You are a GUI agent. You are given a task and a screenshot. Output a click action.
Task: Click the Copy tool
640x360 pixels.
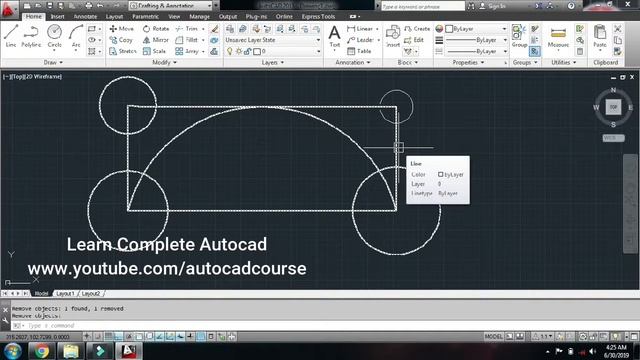tap(121, 40)
